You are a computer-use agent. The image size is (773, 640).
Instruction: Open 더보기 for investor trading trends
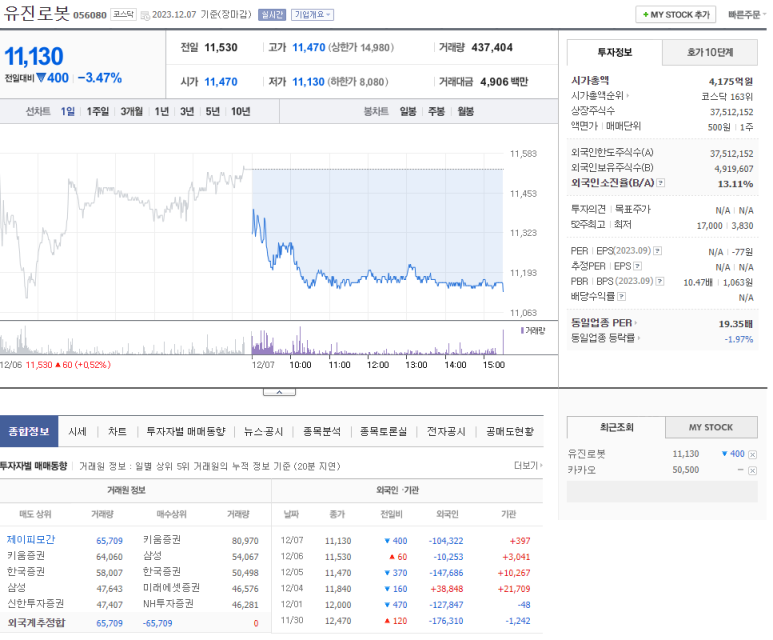click(528, 465)
